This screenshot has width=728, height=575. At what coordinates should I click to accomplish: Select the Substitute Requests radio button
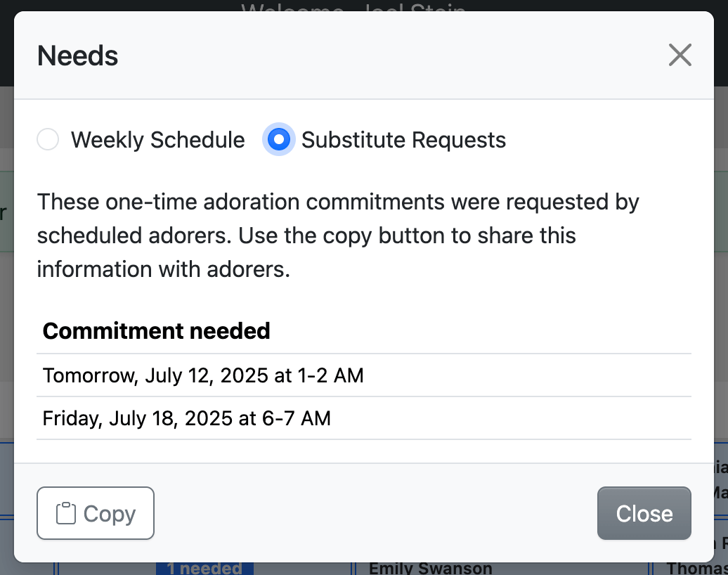click(x=278, y=139)
